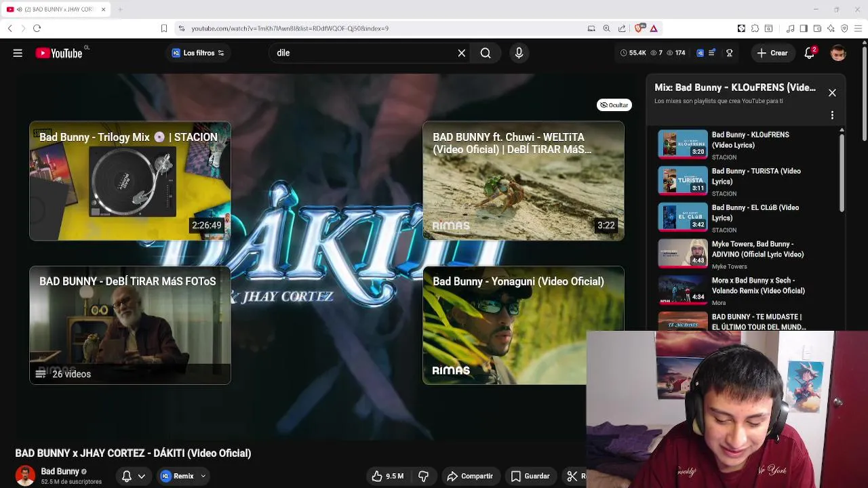868x488 pixels.
Task: Toggle the Bad Bunny channel notification bell
Action: click(126, 476)
